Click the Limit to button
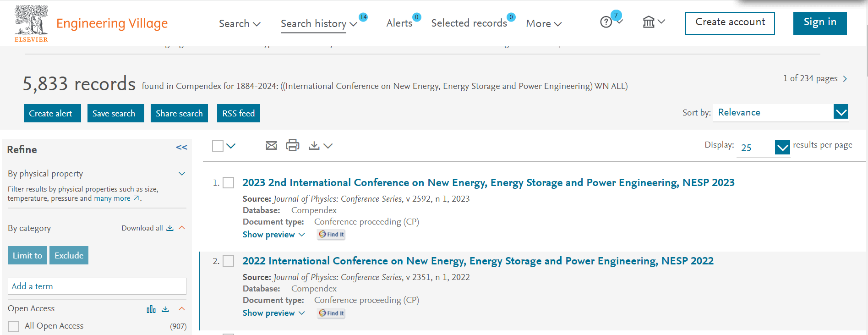The width and height of the screenshot is (868, 335). pos(27,255)
